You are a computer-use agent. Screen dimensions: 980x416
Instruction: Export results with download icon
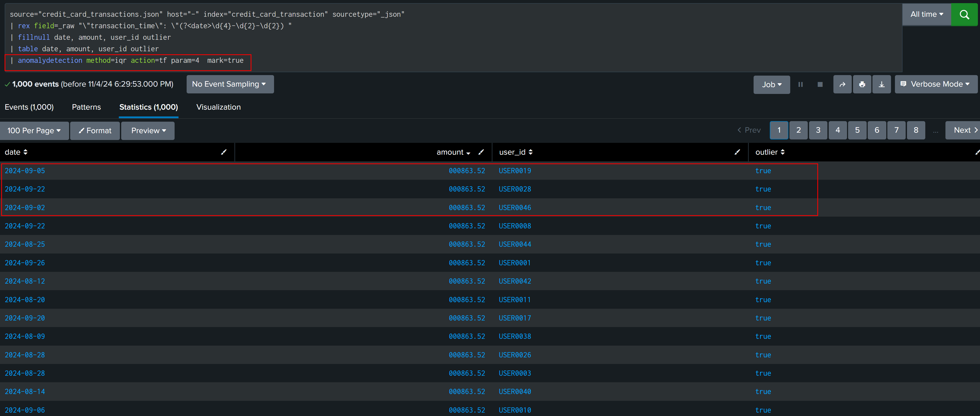882,85
